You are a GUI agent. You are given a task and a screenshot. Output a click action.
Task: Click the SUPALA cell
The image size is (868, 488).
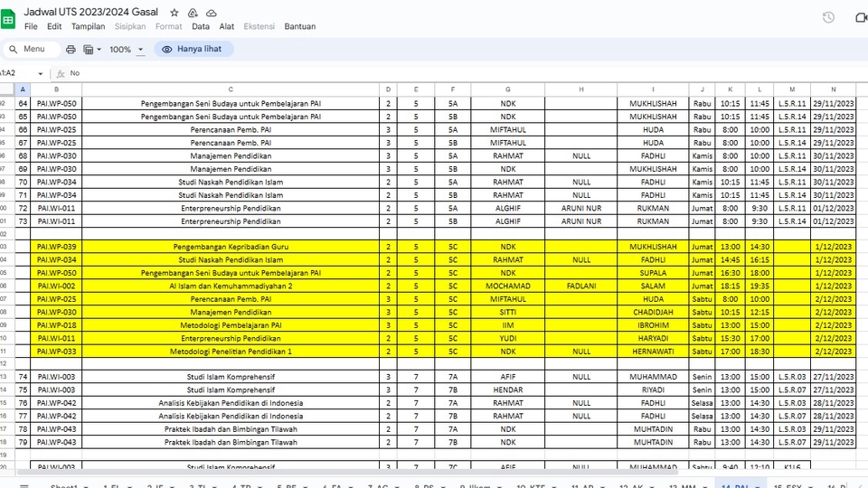point(653,273)
